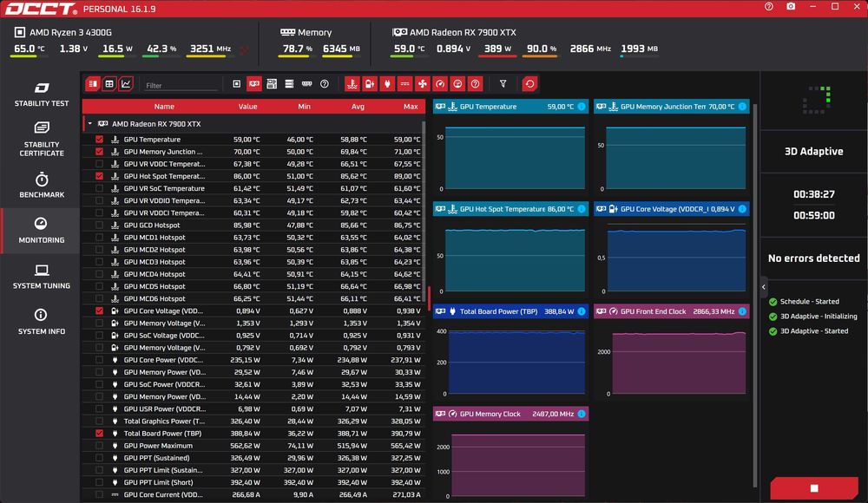Reset min/max values with refresh icon
Viewport: 868px width, 503px height.
click(x=529, y=84)
